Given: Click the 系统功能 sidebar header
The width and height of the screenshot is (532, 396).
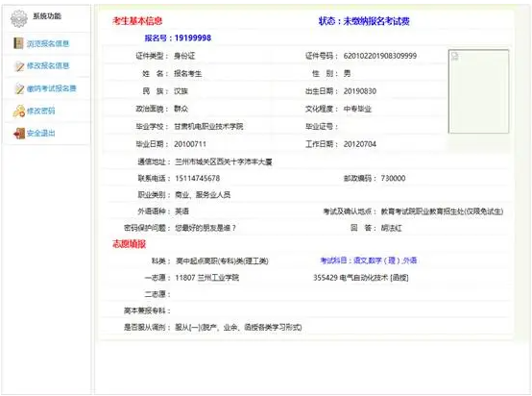Looking at the screenshot, I should click(x=47, y=16).
